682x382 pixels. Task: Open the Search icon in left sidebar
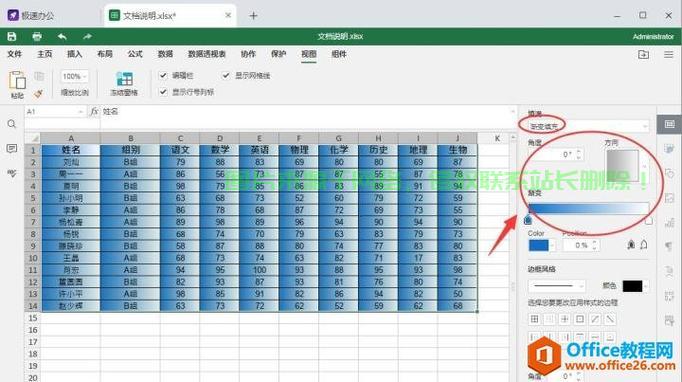(x=12, y=124)
